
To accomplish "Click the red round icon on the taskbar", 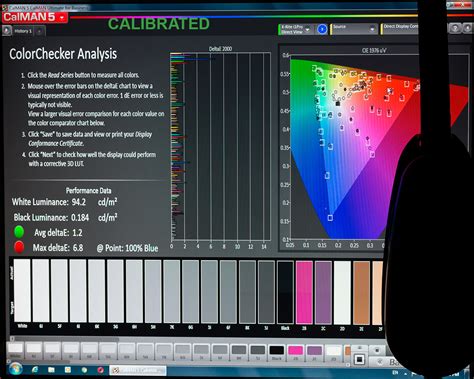I will click(x=100, y=370).
